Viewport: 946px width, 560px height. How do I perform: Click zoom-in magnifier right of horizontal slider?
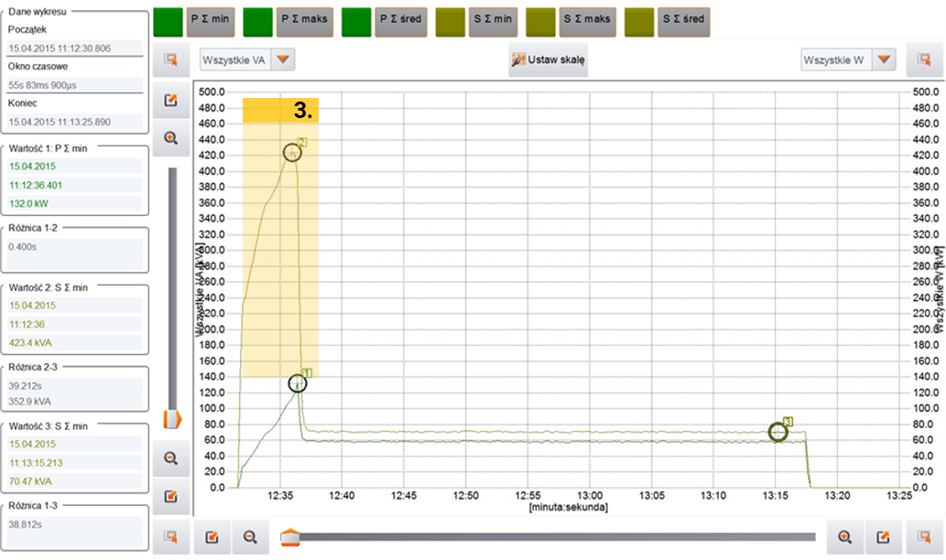pyautogui.click(x=845, y=538)
